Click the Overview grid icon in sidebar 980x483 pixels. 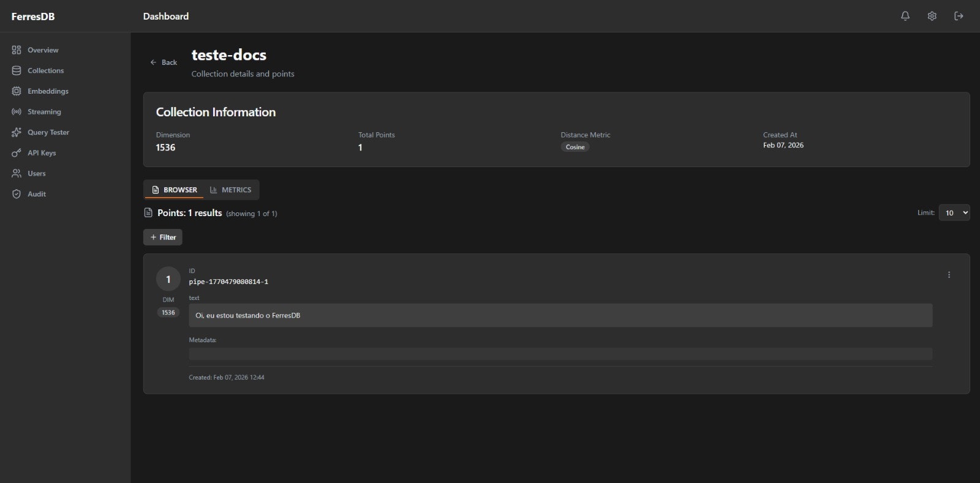pos(17,50)
